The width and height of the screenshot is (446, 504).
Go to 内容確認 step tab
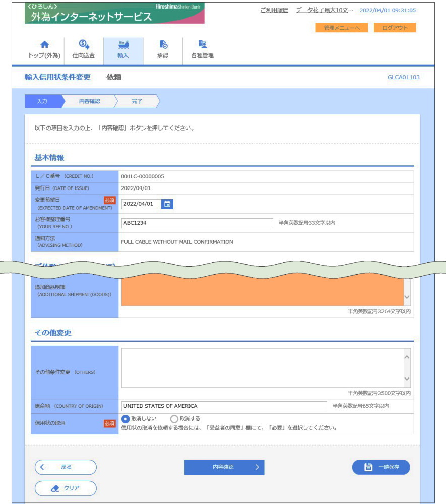[x=89, y=101]
